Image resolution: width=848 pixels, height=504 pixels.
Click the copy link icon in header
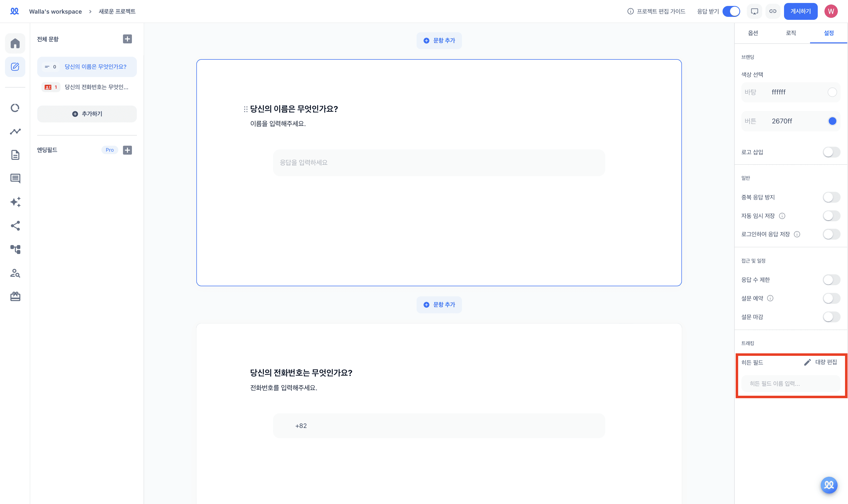click(773, 11)
